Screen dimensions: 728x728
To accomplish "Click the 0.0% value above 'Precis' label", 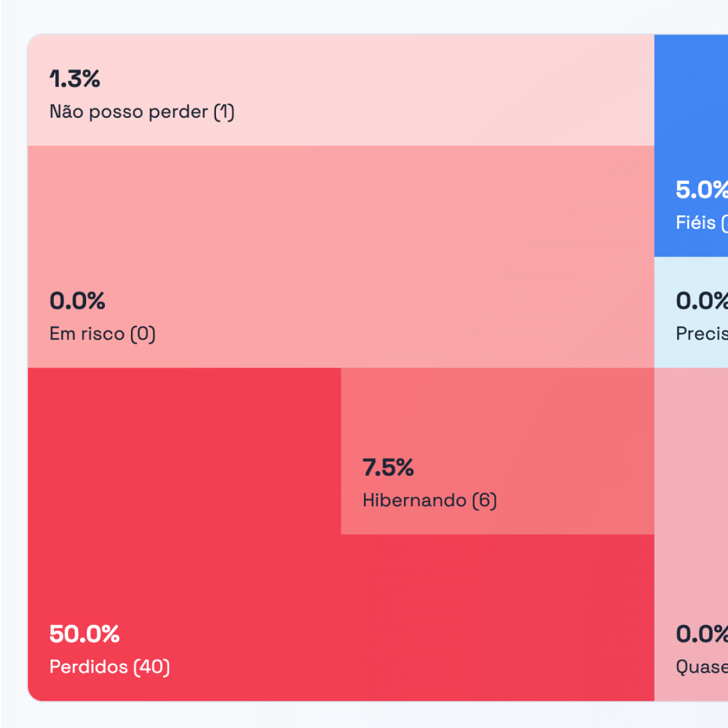I will pos(701,301).
